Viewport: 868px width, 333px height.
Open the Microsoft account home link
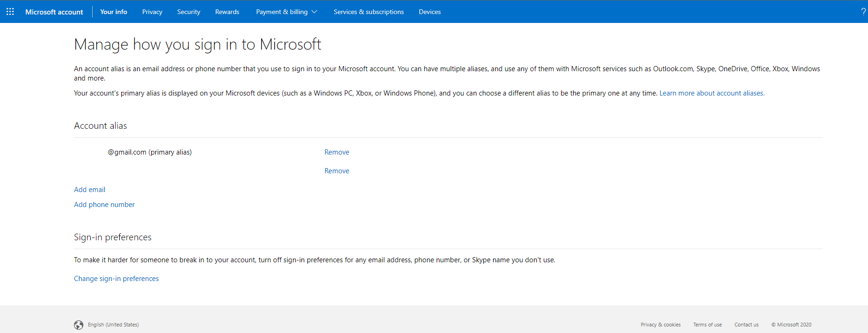click(54, 12)
